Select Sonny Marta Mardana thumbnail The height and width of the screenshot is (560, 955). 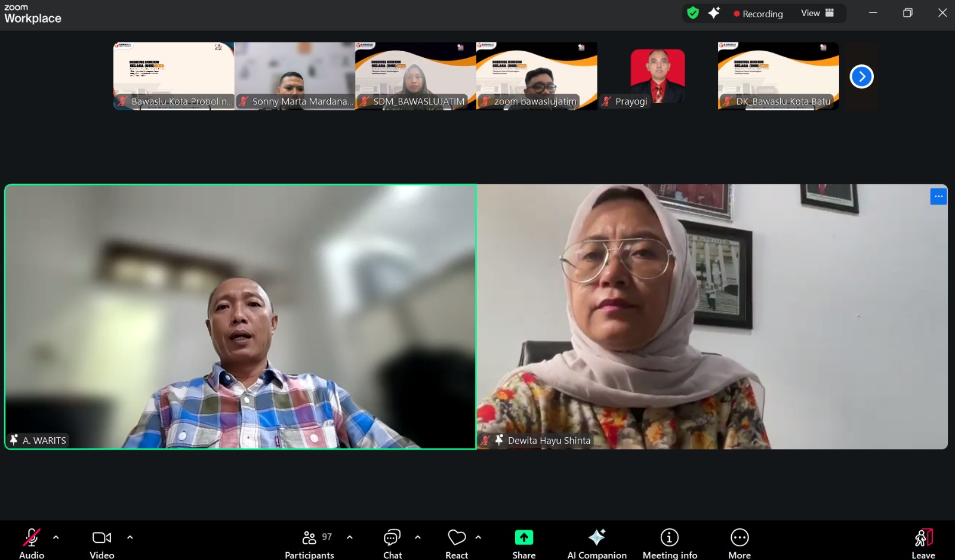295,76
